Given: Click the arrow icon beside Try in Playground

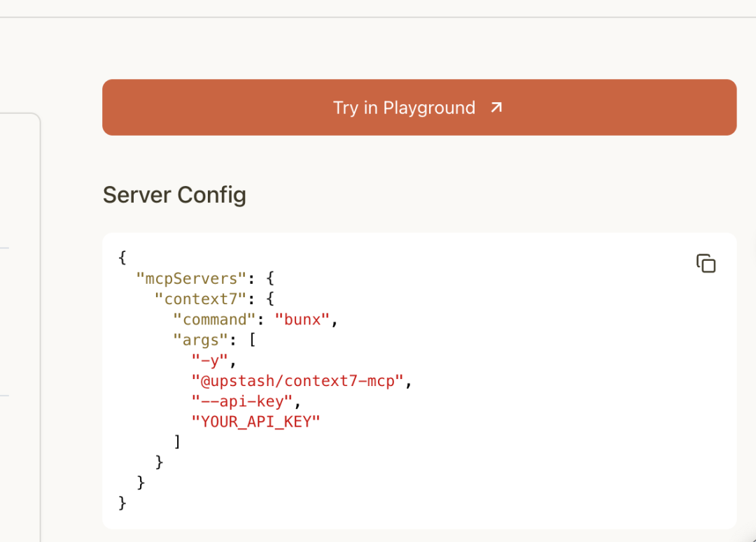Looking at the screenshot, I should [x=496, y=108].
